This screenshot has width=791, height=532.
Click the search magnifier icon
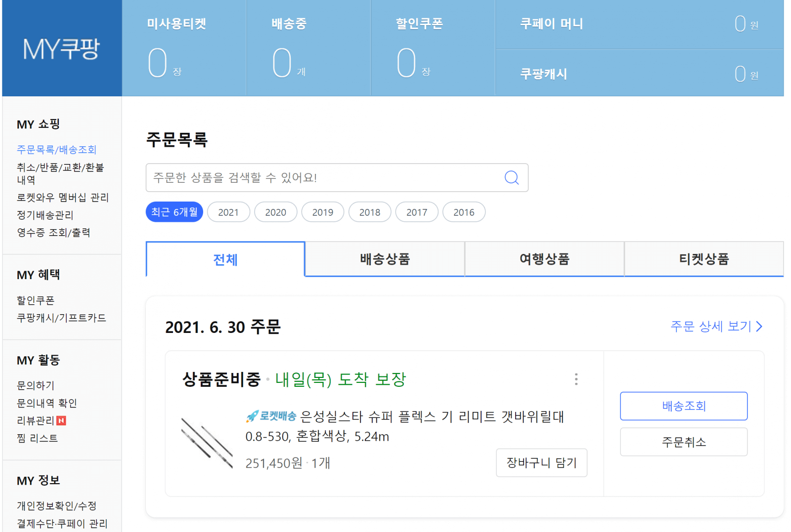click(x=512, y=178)
